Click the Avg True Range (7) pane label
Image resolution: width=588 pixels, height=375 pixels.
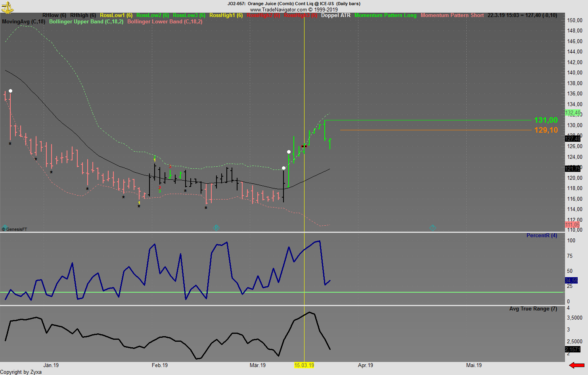point(533,309)
